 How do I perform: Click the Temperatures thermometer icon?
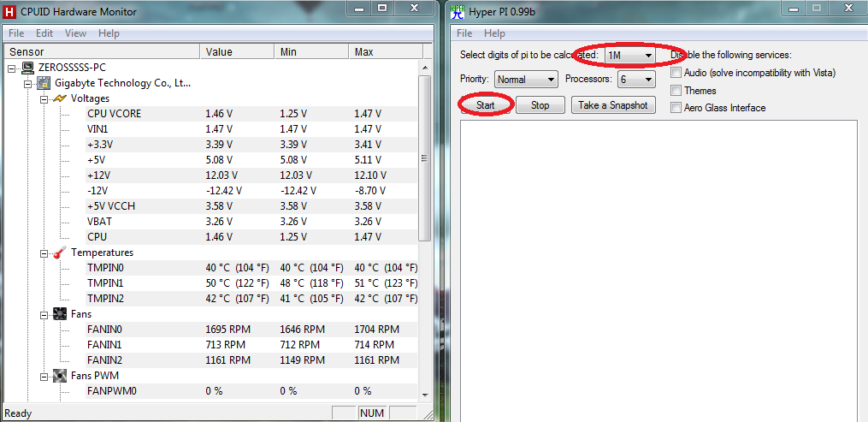pos(59,253)
